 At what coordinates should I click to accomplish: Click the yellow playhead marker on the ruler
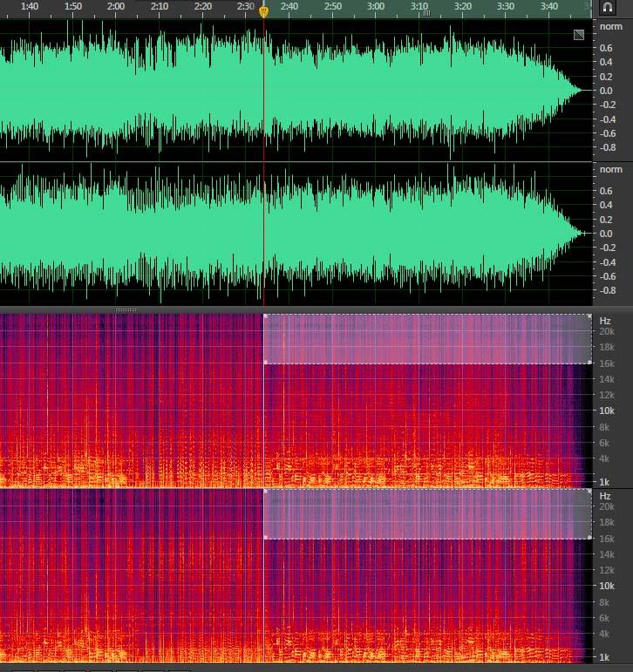263,11
